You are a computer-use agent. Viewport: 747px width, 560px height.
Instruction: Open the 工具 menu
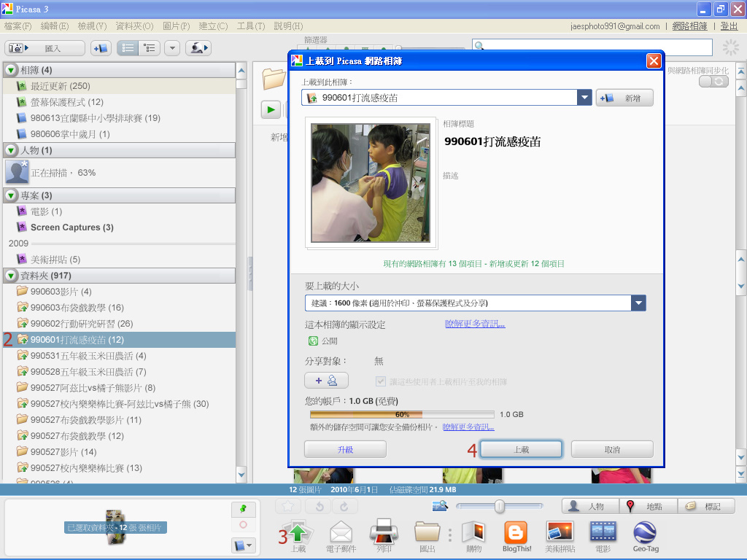250,26
